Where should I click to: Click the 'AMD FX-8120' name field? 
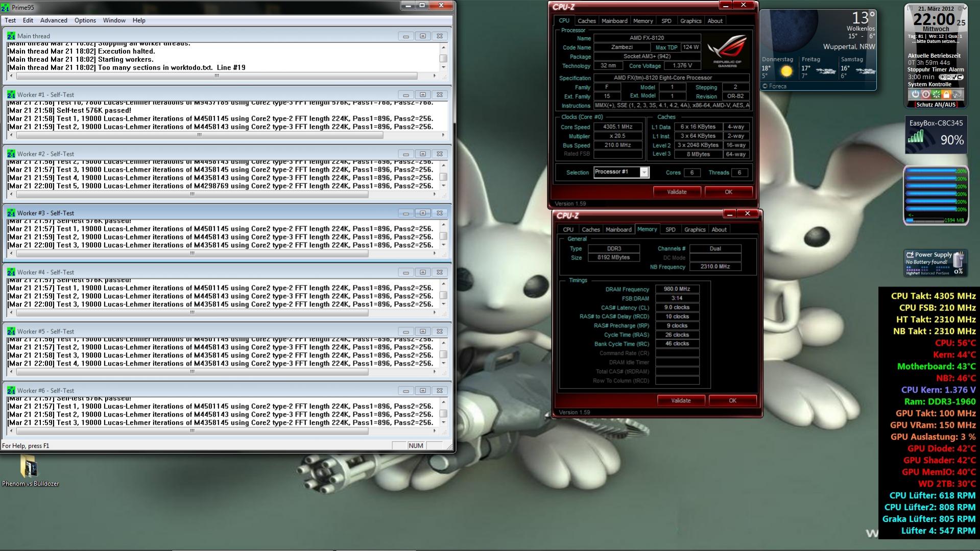(x=647, y=38)
